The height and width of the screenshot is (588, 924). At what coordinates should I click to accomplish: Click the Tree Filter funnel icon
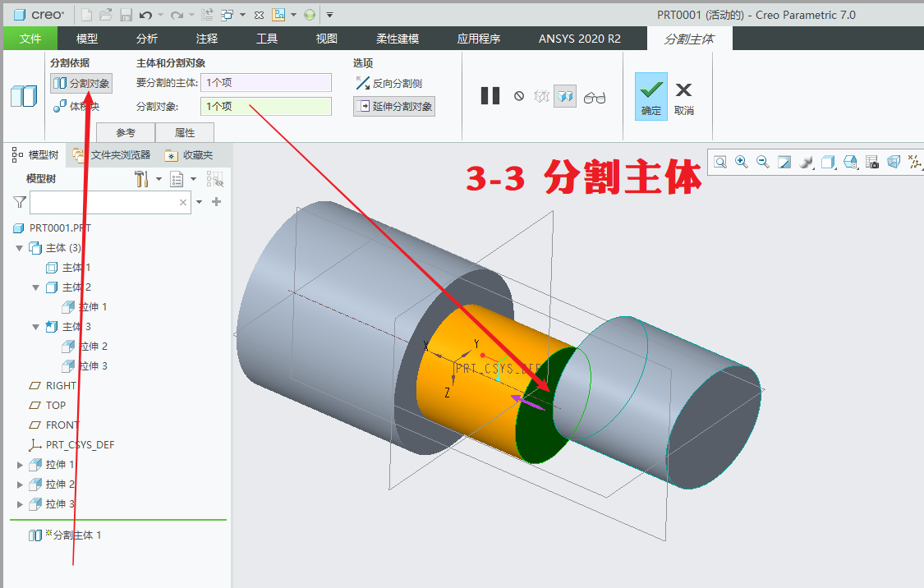pos(20,202)
